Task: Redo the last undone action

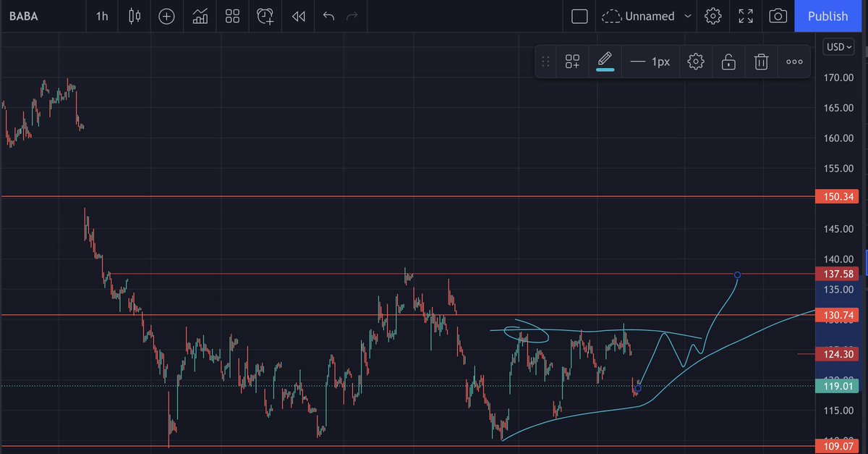Action: click(352, 16)
